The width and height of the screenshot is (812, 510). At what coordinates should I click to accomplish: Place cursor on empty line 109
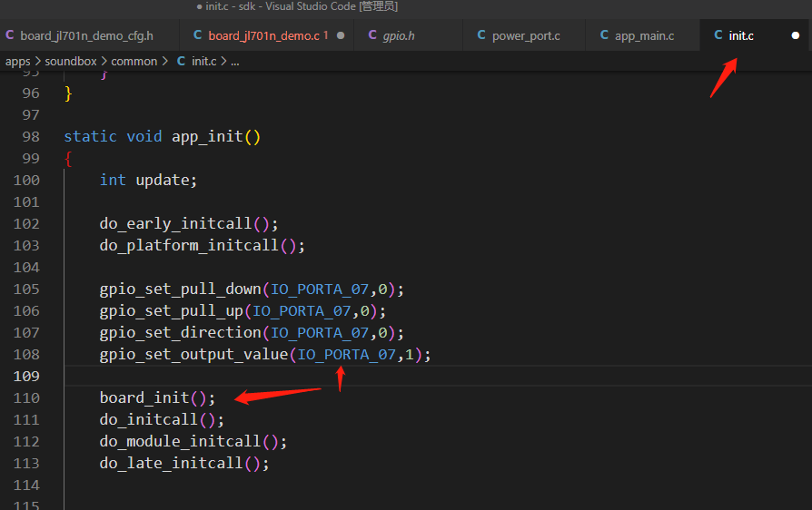pyautogui.click(x=438, y=376)
